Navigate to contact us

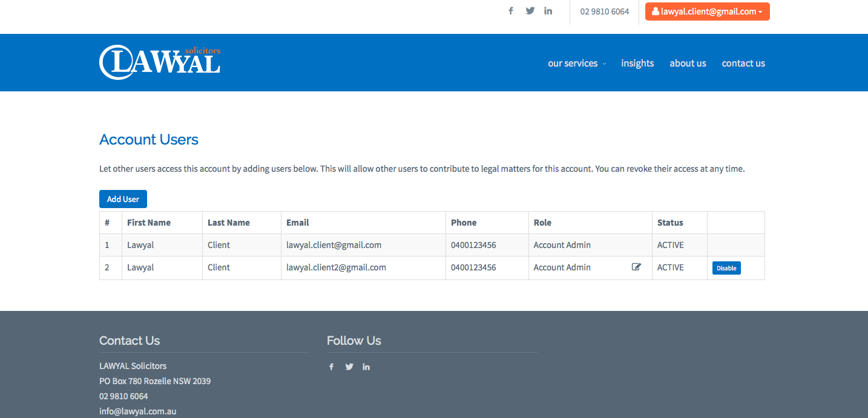click(x=743, y=64)
